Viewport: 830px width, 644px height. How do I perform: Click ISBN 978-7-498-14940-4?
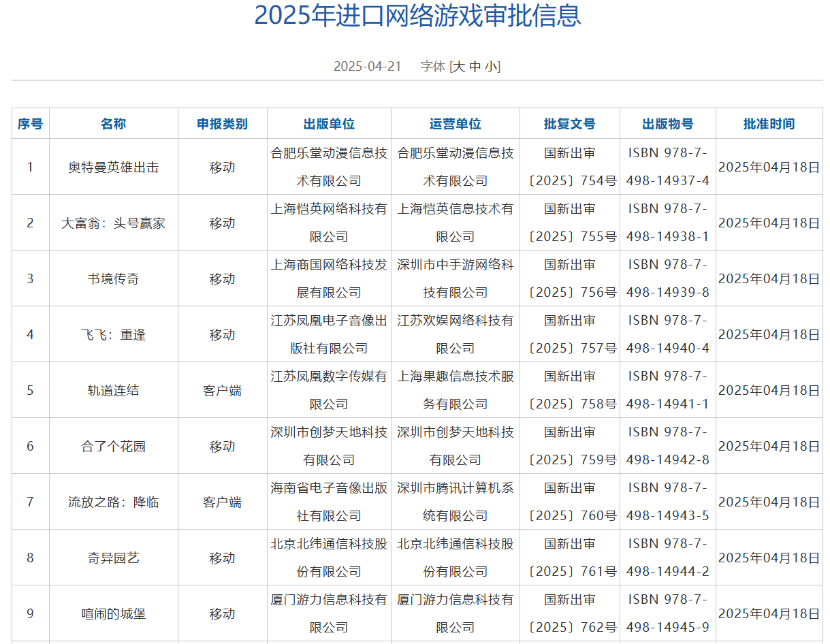tap(668, 334)
